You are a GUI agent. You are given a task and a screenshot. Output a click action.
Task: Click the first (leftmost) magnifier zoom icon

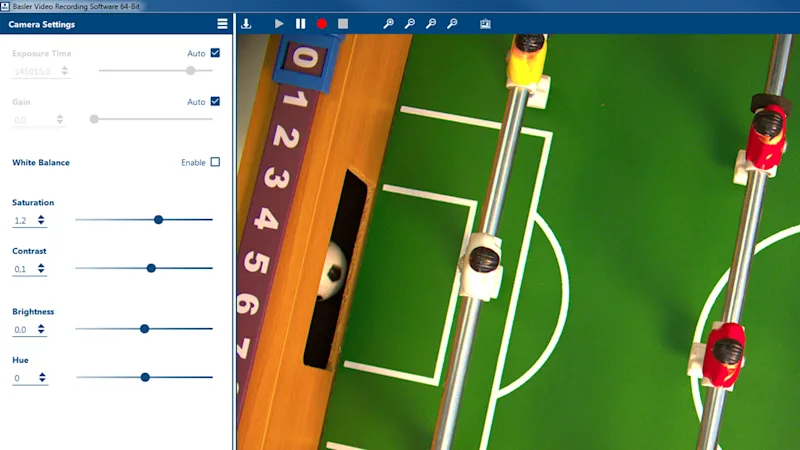[x=388, y=23]
